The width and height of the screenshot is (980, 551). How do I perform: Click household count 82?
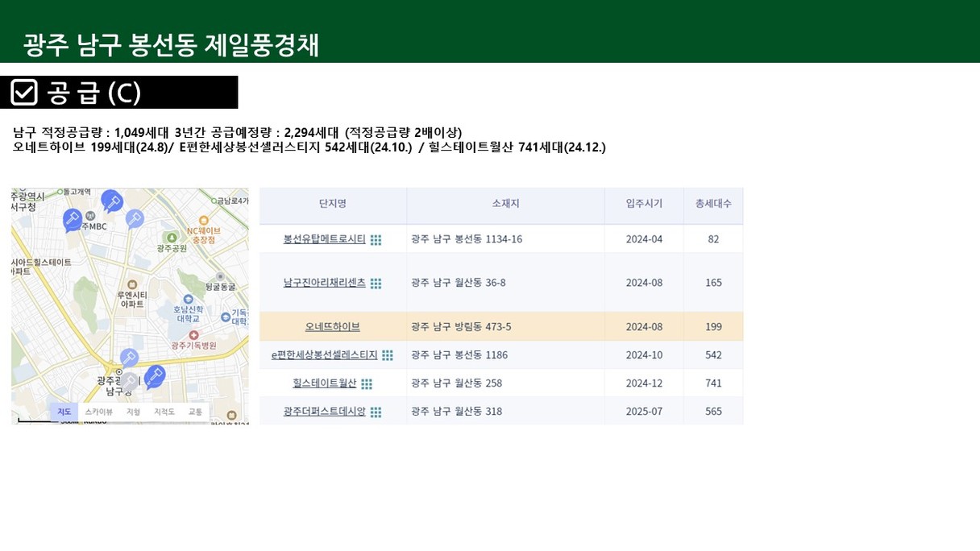(x=713, y=239)
